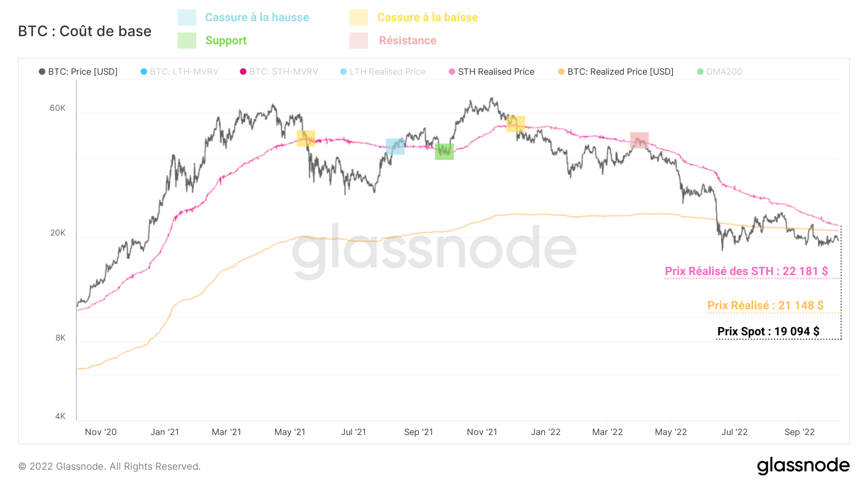Enable the BTC: LTH-MVRV legend series
Viewport: 868px width, 488px height.
[x=179, y=72]
